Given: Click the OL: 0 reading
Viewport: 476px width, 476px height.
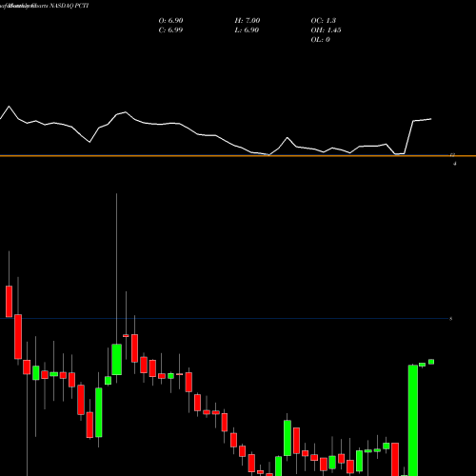Looking at the screenshot, I should tap(320, 40).
